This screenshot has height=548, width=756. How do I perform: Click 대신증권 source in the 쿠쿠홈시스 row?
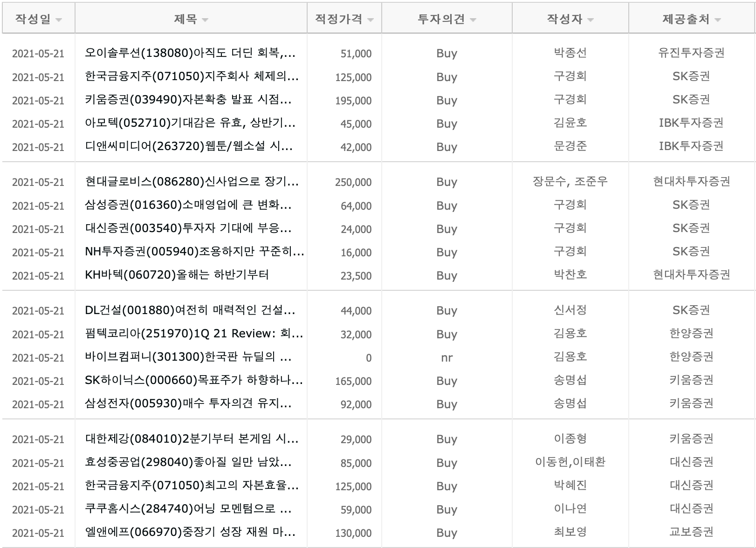[691, 508]
